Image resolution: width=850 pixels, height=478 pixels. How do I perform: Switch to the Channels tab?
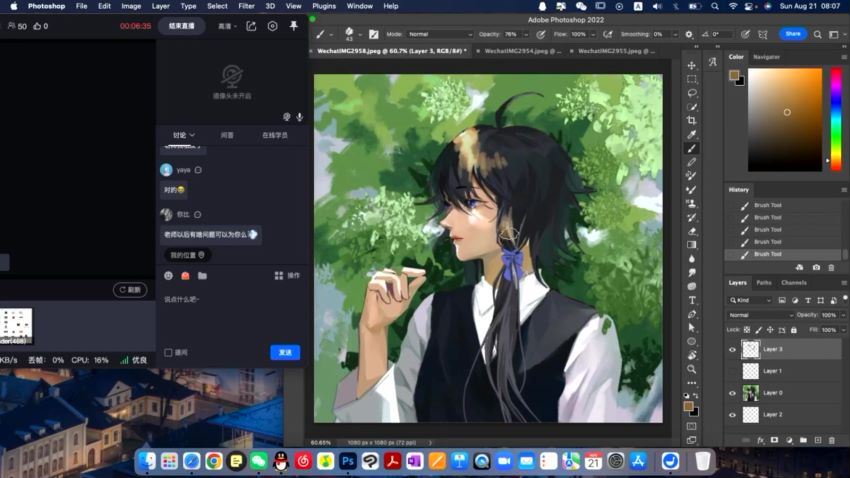(794, 283)
